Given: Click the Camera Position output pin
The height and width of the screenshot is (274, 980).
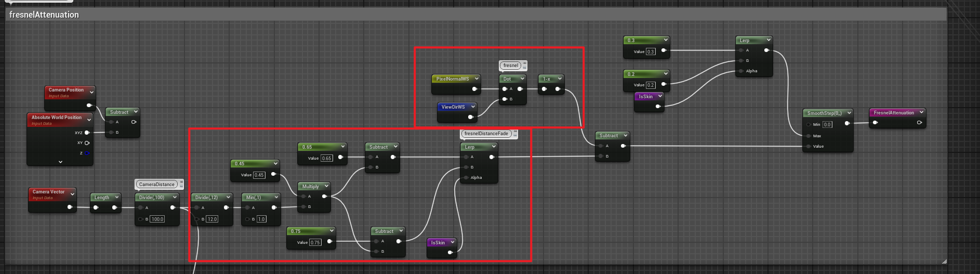Looking at the screenshot, I should click(x=89, y=106).
